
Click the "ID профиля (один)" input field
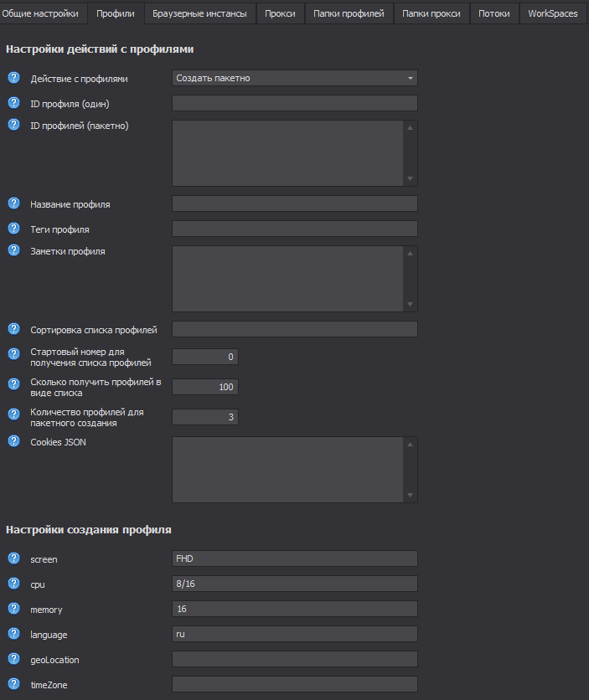click(x=294, y=102)
